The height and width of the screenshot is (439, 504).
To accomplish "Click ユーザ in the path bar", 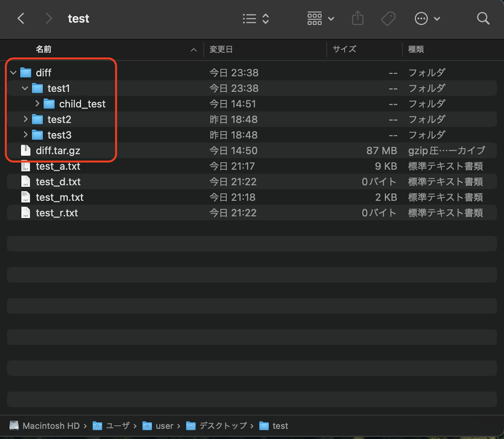I will pyautogui.click(x=111, y=426).
